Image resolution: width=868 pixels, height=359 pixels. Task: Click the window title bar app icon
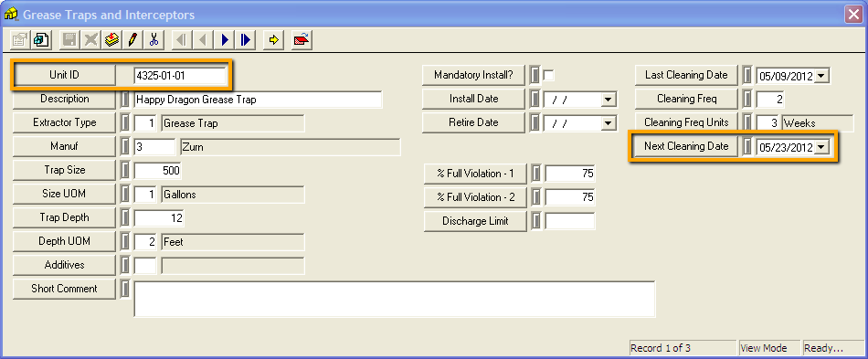tap(11, 15)
